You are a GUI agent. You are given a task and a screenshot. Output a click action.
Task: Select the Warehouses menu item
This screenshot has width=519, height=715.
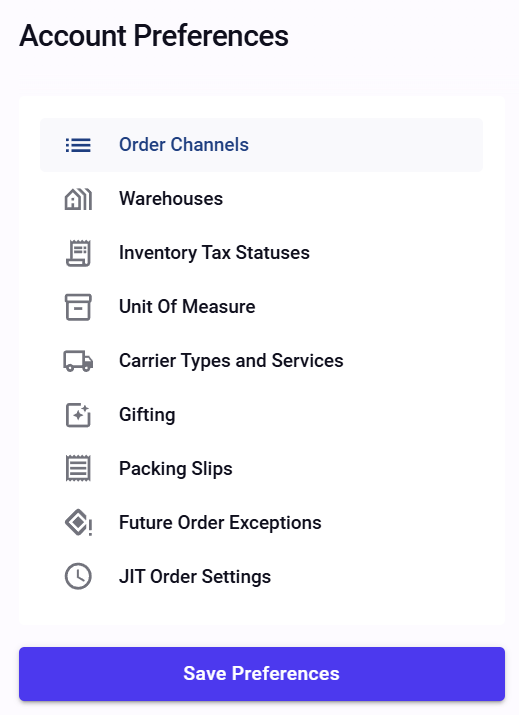261,199
